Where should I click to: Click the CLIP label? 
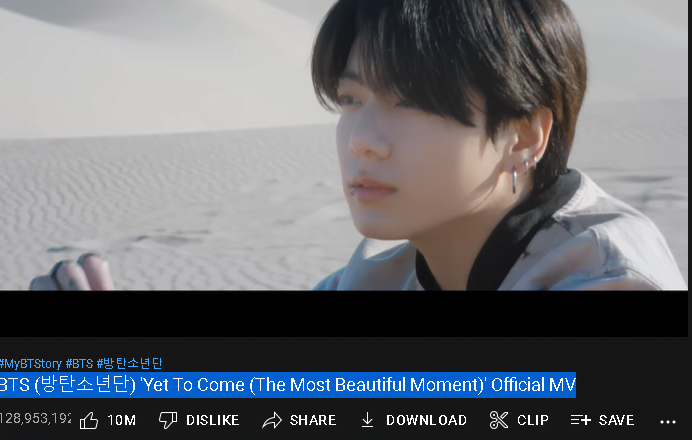point(533,420)
